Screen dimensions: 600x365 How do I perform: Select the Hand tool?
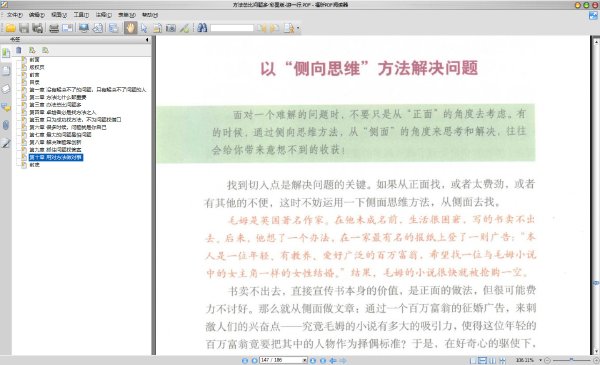[130, 28]
